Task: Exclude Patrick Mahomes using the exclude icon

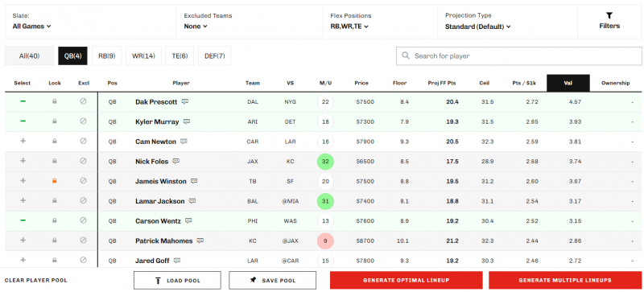Action: [84, 241]
